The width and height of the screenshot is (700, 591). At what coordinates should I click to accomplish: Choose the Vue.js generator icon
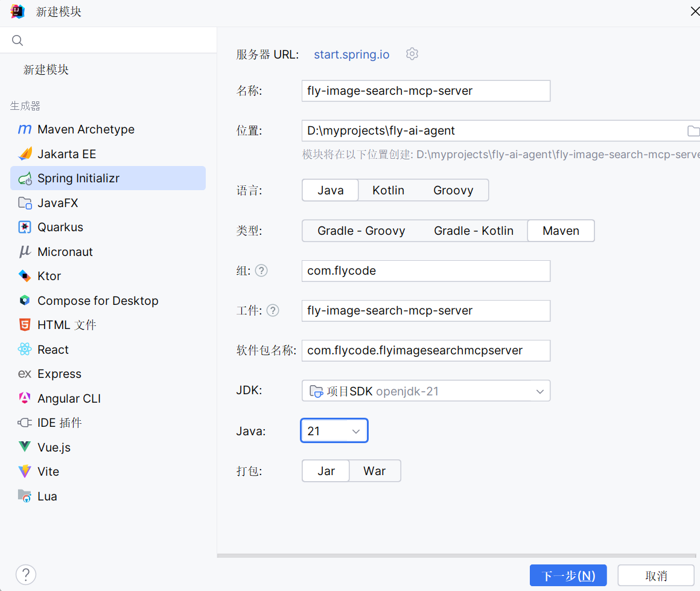(x=25, y=447)
